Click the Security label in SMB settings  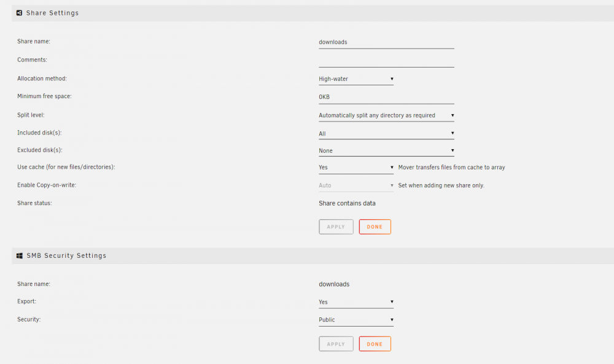29,319
